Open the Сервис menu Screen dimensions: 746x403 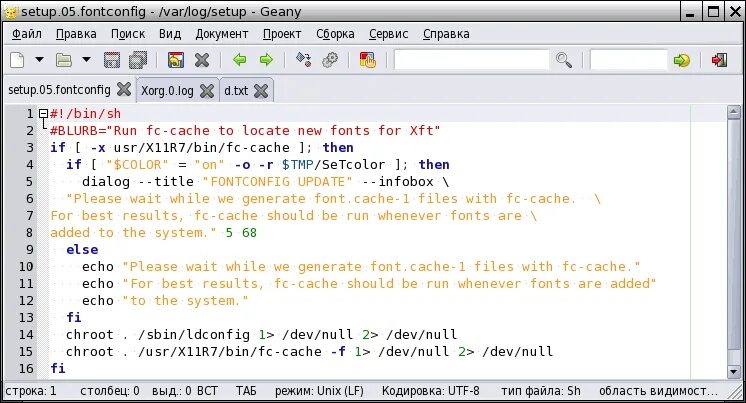pyautogui.click(x=389, y=34)
